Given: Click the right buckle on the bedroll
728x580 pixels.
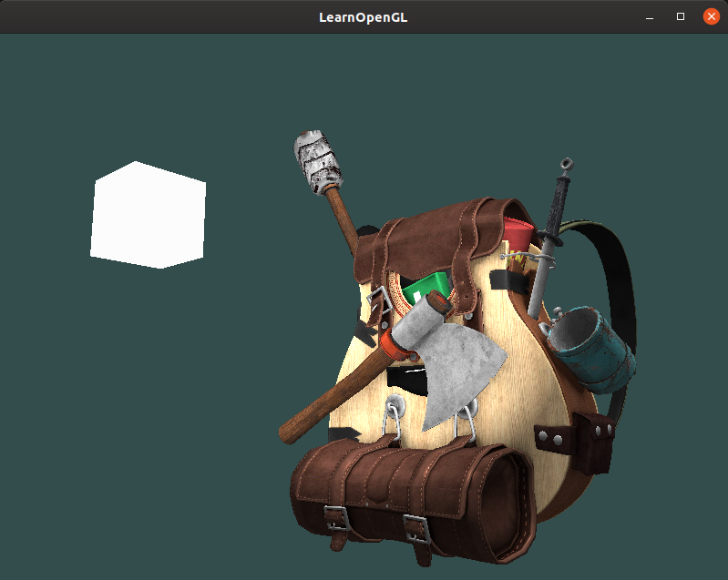Looking at the screenshot, I should click(415, 526).
